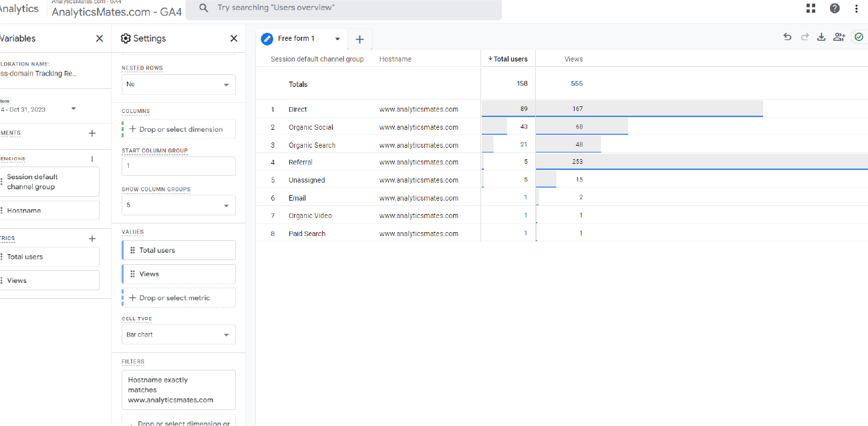Select Views metric in Variables
Image resolution: width=868 pixels, height=426 pixels.
49,280
